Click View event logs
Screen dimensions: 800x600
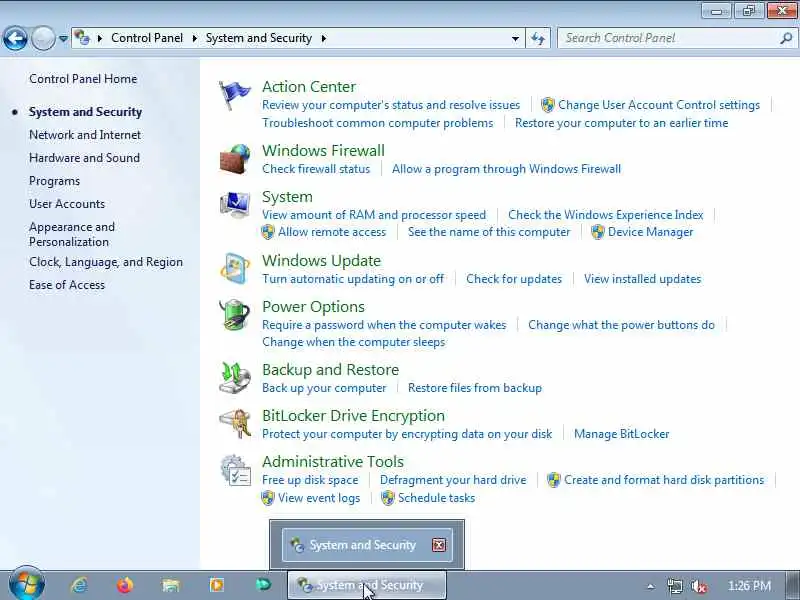coord(319,498)
